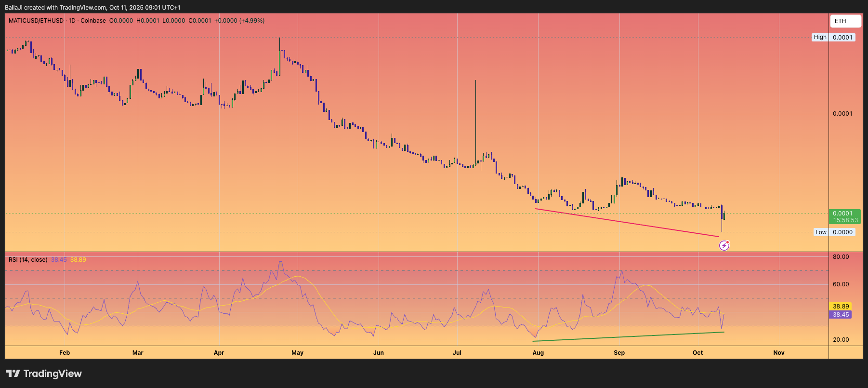Click the TradingView logo in the footer
The image size is (868, 388).
coord(44,374)
